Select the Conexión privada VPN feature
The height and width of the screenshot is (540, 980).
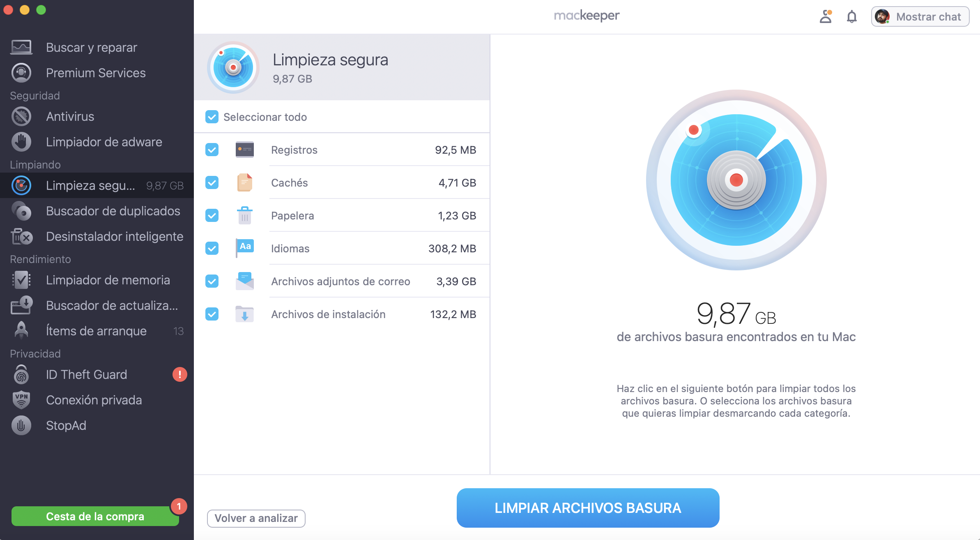pyautogui.click(x=94, y=400)
